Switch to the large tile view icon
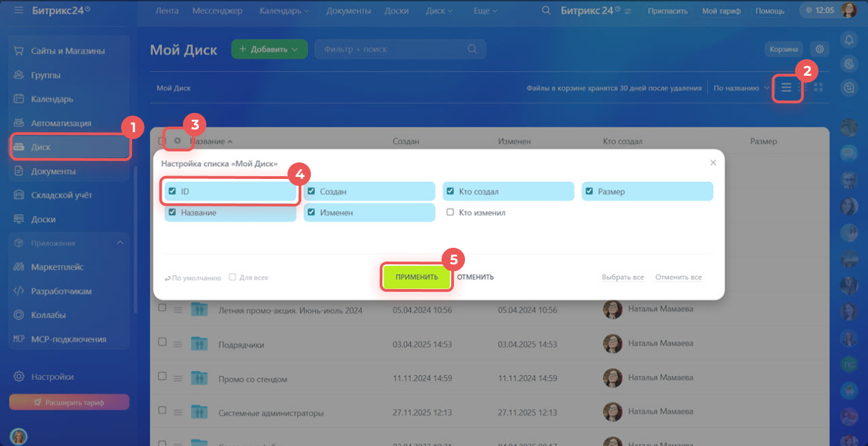This screenshot has height=446, width=868. coord(818,87)
